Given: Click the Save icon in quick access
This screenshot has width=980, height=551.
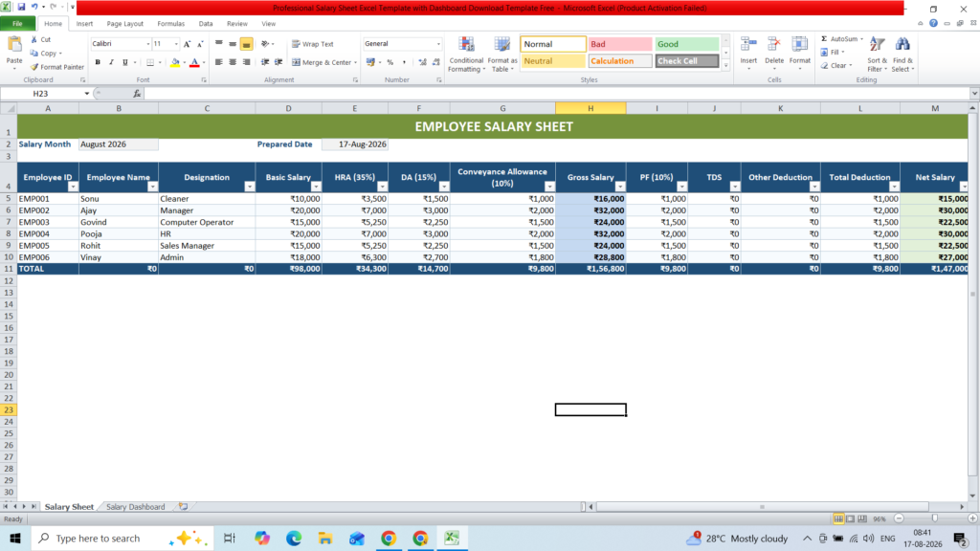Looking at the screenshot, I should pyautogui.click(x=21, y=7).
